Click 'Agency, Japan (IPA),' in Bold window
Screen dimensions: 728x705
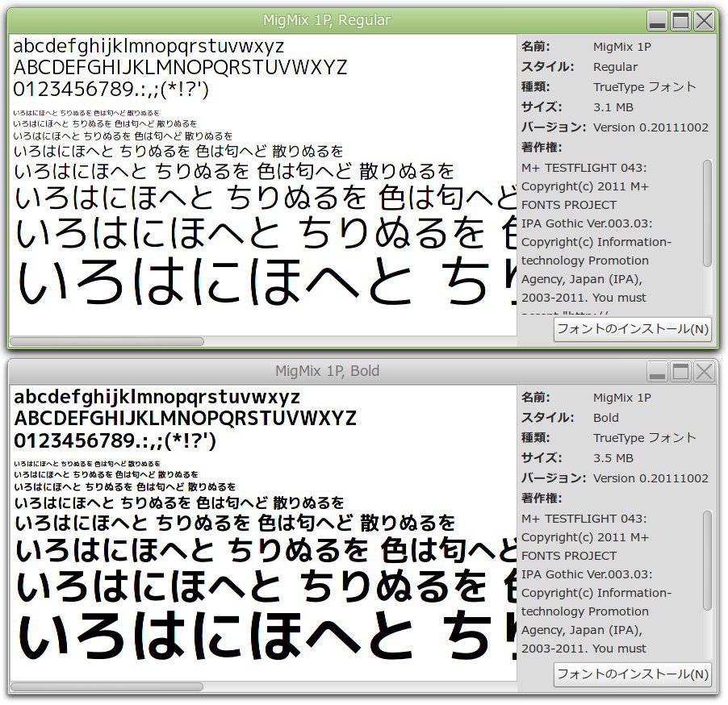point(582,630)
